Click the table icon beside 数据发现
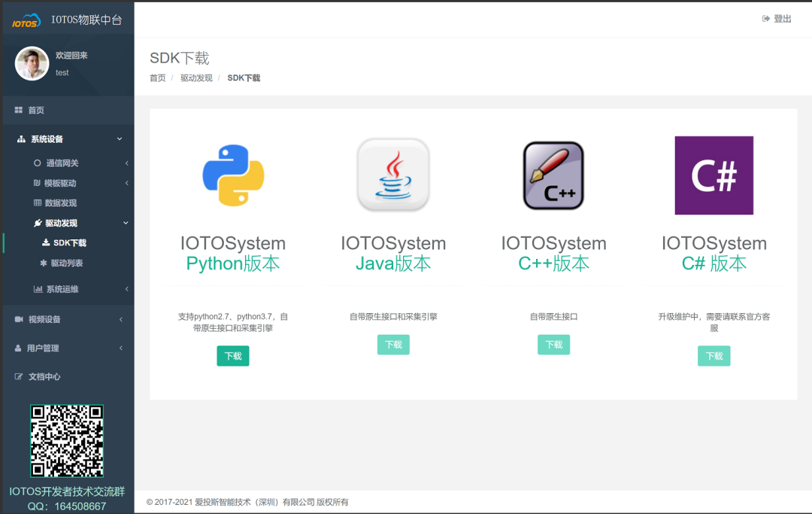812x514 pixels. [x=38, y=202]
